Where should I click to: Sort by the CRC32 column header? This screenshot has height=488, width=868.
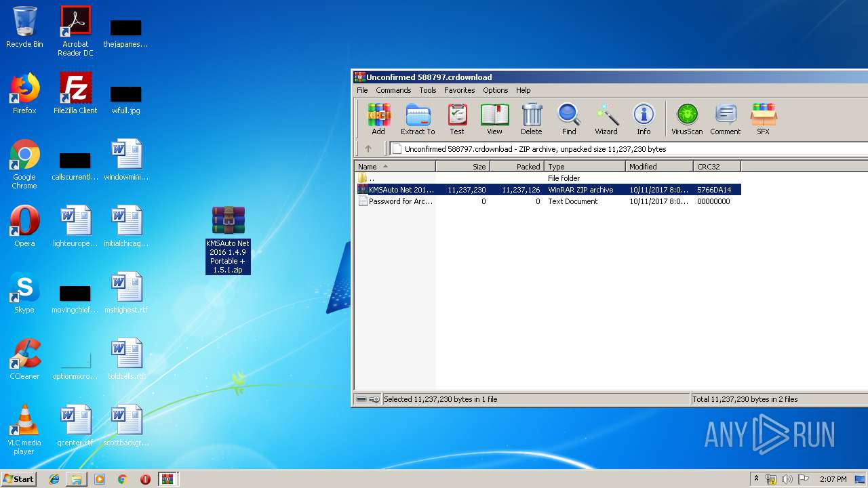tap(717, 167)
